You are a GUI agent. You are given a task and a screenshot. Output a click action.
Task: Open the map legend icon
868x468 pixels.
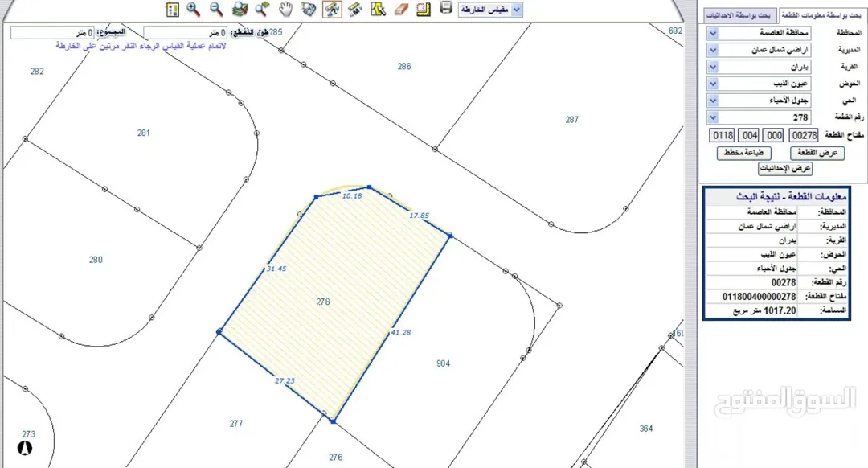172,9
